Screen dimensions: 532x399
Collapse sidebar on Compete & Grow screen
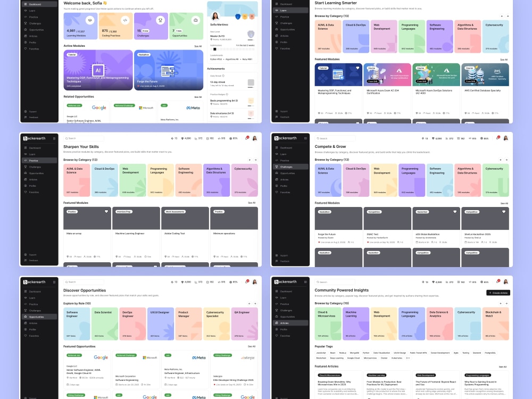tap(305, 138)
